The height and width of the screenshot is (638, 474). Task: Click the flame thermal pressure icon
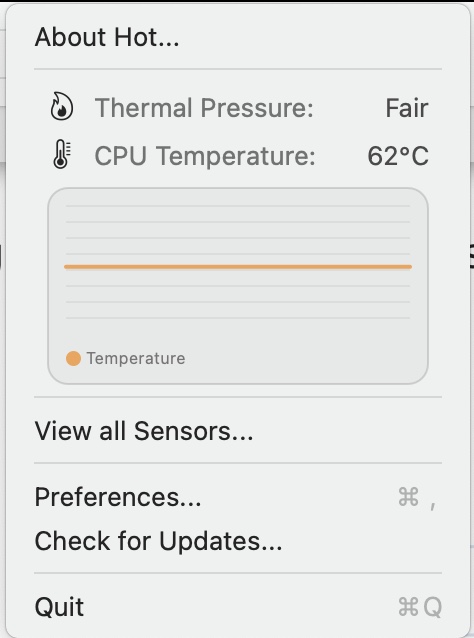[62, 107]
